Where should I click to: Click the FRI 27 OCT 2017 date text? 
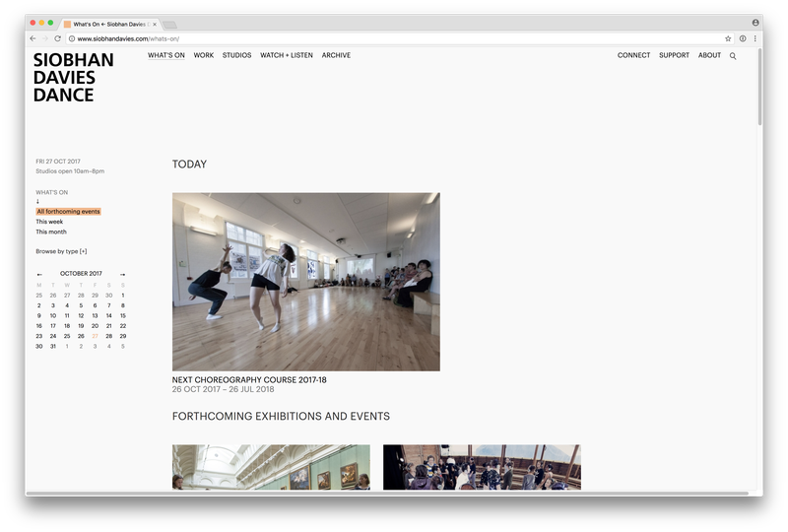coord(58,162)
